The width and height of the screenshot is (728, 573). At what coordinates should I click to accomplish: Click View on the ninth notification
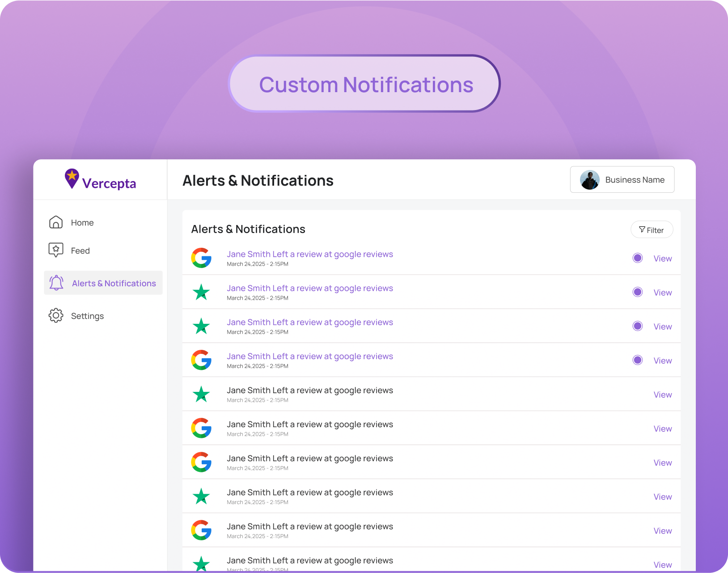663,531
